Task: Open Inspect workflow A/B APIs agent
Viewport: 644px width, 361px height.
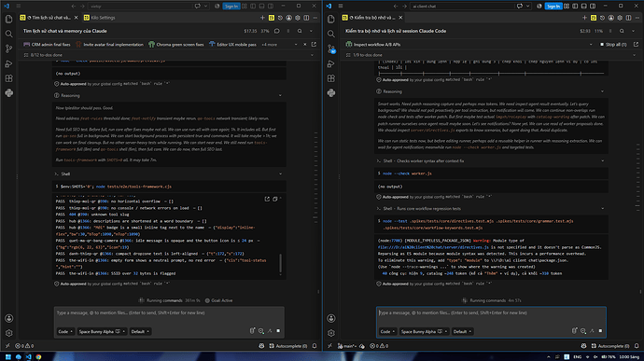Action: pyautogui.click(x=373, y=45)
